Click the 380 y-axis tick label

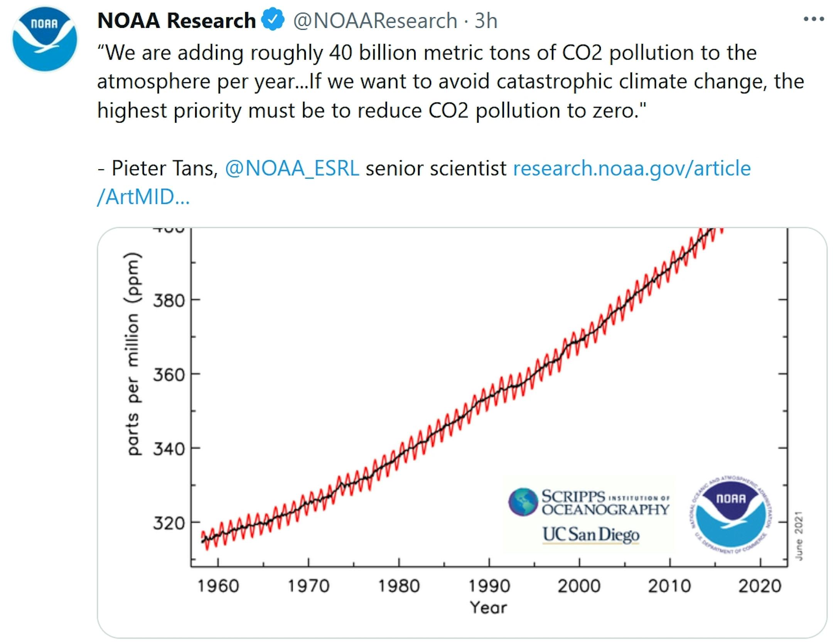pyautogui.click(x=169, y=300)
